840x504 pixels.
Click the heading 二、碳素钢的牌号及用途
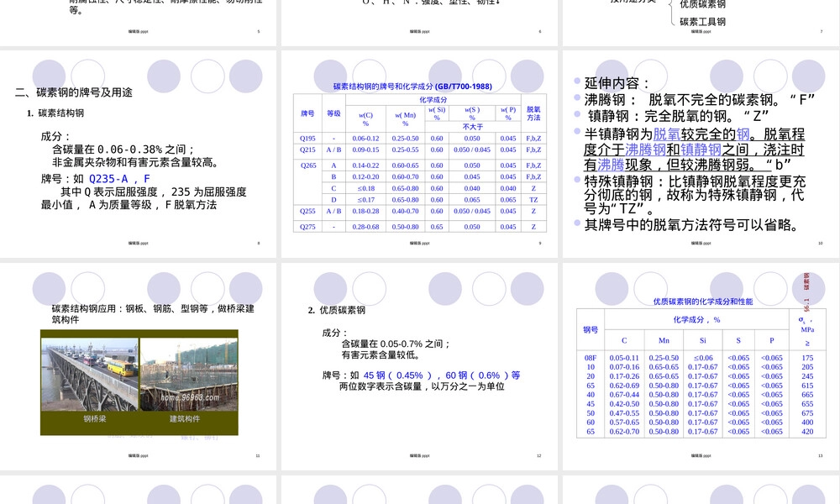(x=73, y=92)
